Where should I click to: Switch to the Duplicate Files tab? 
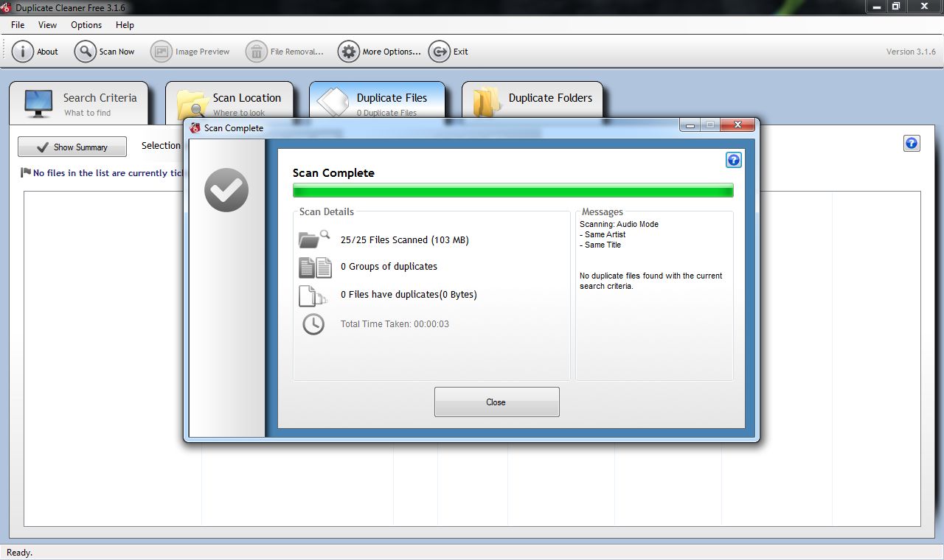[x=377, y=100]
